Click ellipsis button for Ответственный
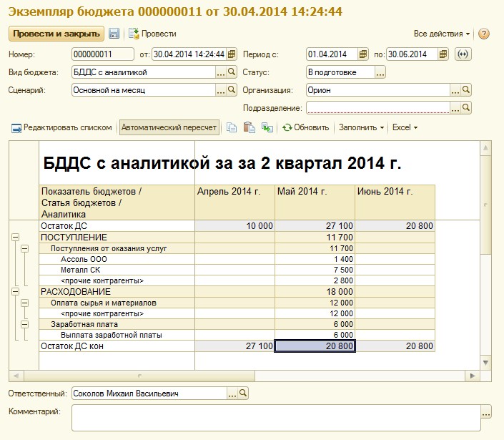Viewport: 504px width, 440px height. (232, 393)
